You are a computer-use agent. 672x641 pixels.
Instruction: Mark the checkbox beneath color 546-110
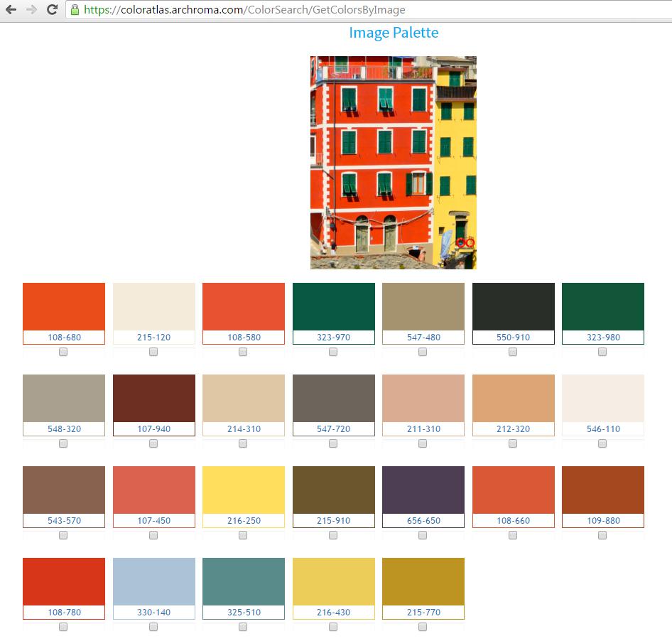(x=602, y=443)
